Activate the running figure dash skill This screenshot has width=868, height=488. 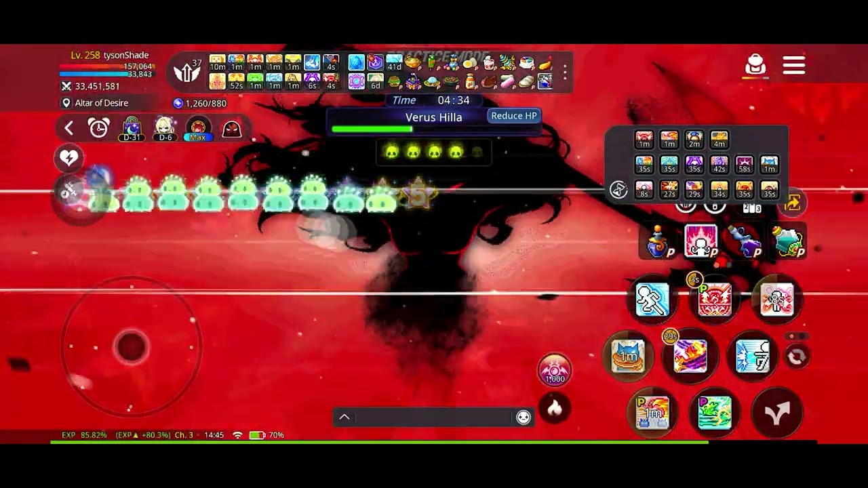pos(652,299)
